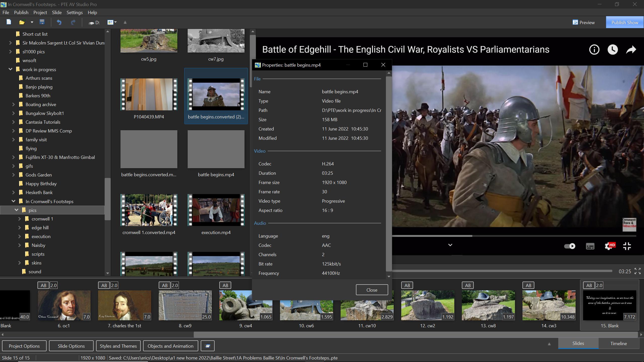The height and width of the screenshot is (362, 644).
Task: Click the share arrow icon on video
Action: [x=631, y=50]
